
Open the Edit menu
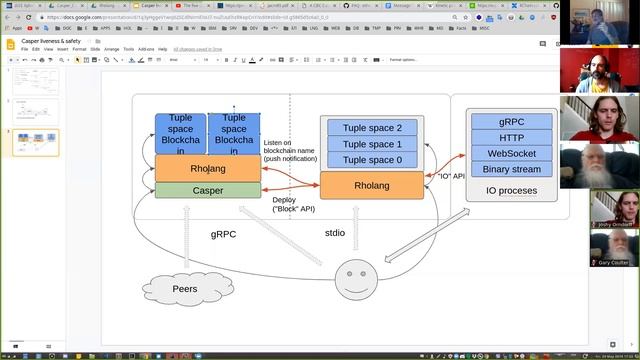[36, 49]
